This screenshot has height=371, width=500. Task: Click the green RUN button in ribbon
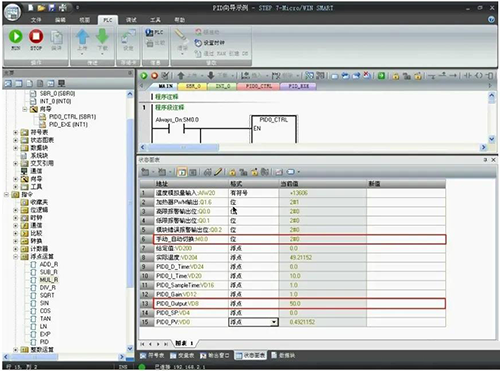16,36
